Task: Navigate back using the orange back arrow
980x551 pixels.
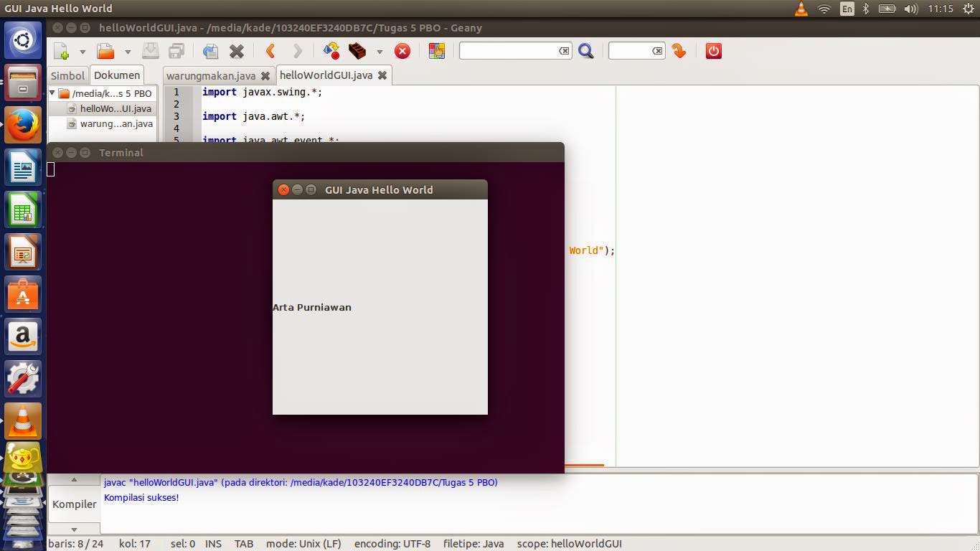Action: 269,51
